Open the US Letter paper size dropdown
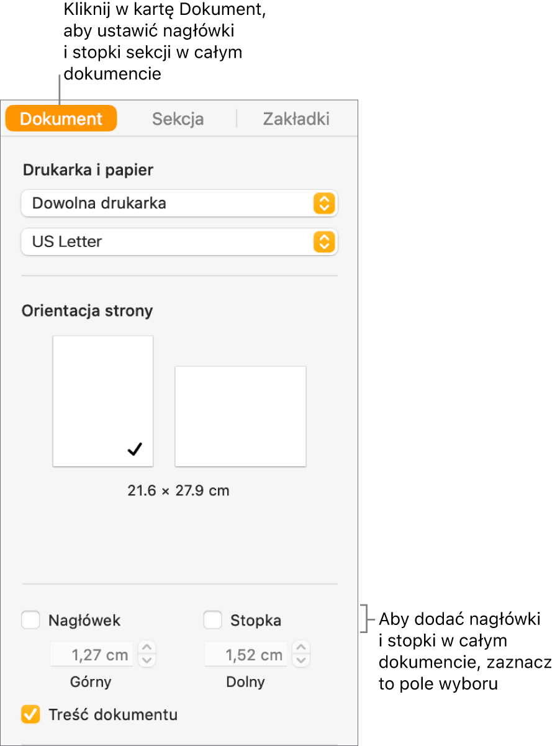Screen dimensions: 560x746 click(179, 241)
